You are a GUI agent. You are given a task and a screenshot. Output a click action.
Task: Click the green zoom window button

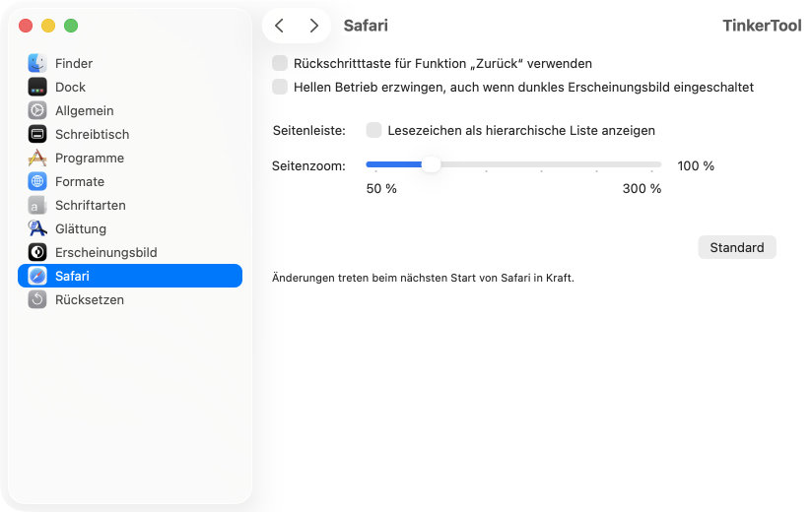[71, 26]
